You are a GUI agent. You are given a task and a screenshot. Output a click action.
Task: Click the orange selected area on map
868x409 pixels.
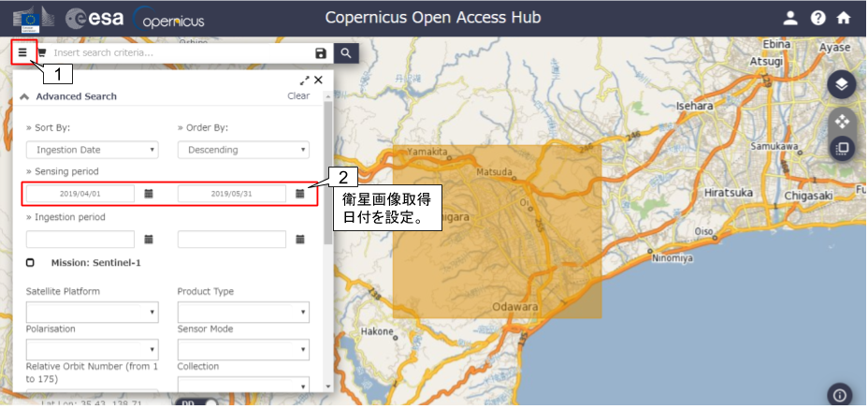pyautogui.click(x=497, y=232)
